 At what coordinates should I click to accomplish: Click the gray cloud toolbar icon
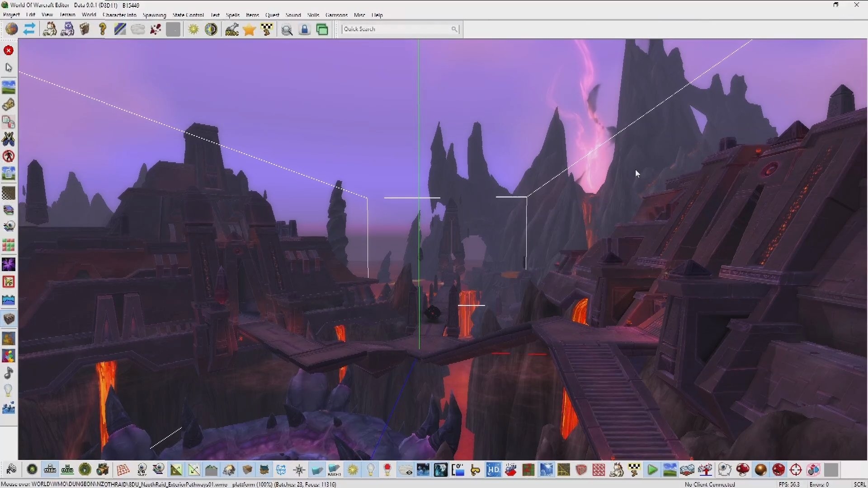click(x=138, y=29)
